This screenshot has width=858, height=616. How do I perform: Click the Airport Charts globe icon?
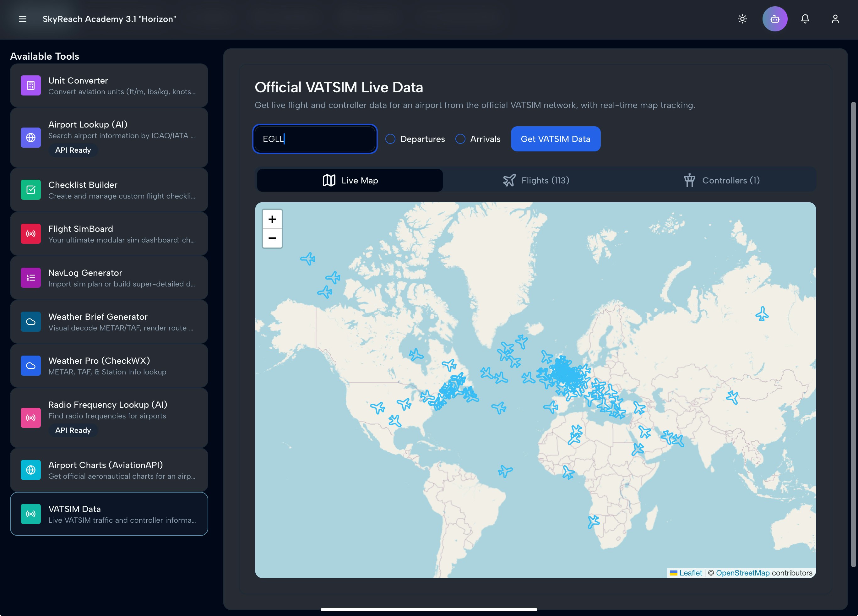click(x=31, y=470)
